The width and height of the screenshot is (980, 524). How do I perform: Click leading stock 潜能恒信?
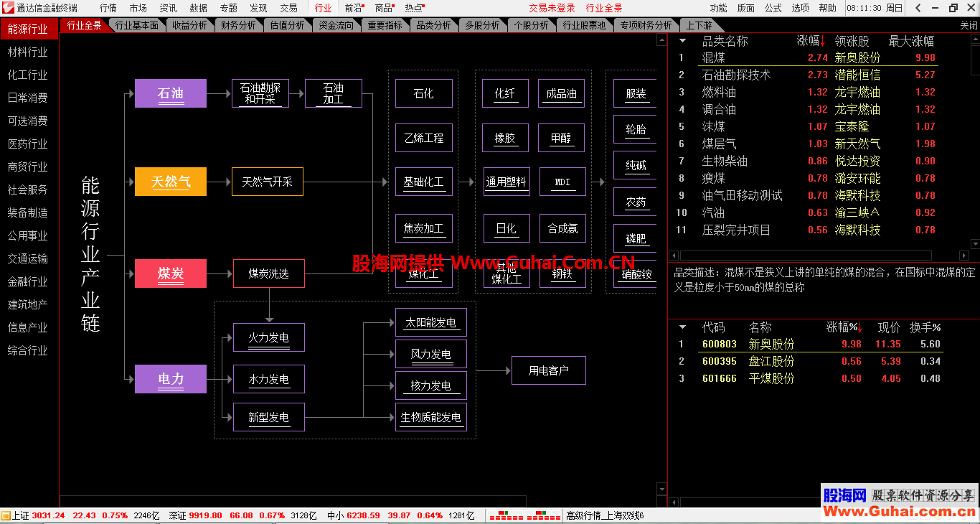pyautogui.click(x=857, y=75)
